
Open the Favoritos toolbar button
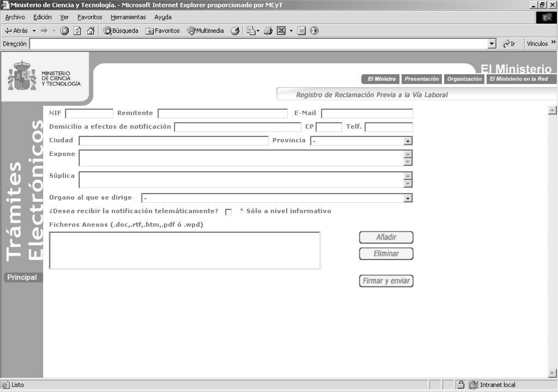[163, 31]
